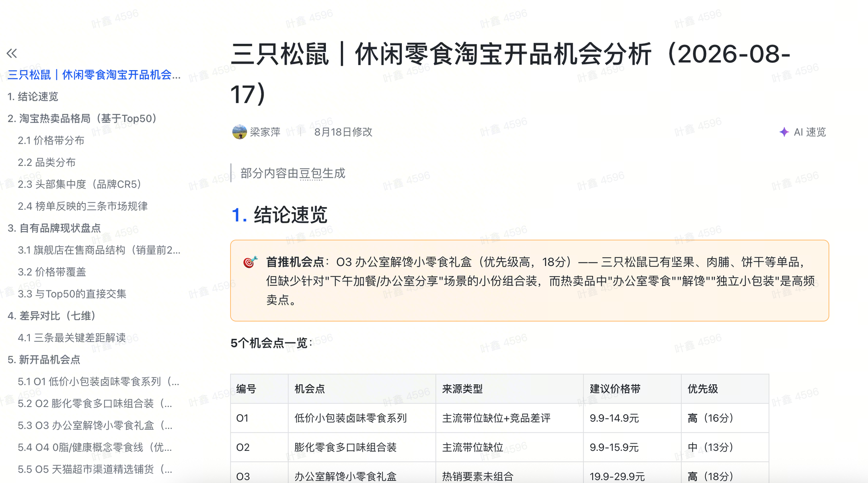Select outline entry 2.4 榜单反映的三条市场规律
This screenshot has width=868, height=483.
pos(83,206)
